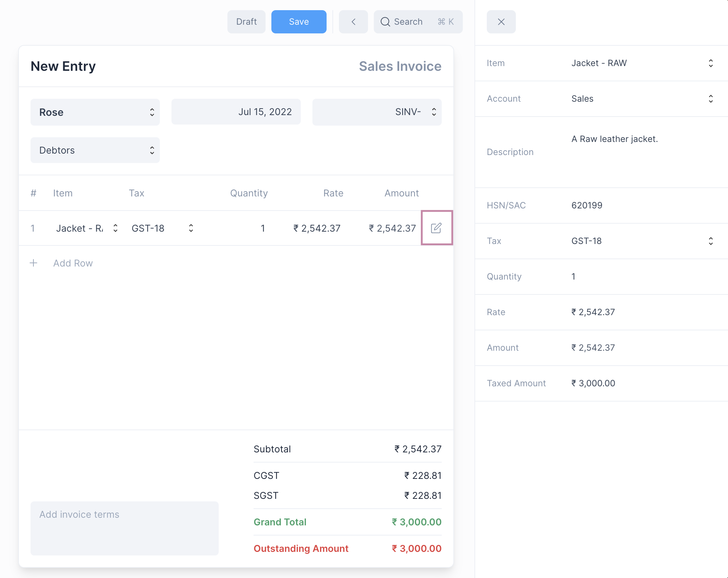
Task: Click the magnifier icon in Search
Action: tap(385, 22)
